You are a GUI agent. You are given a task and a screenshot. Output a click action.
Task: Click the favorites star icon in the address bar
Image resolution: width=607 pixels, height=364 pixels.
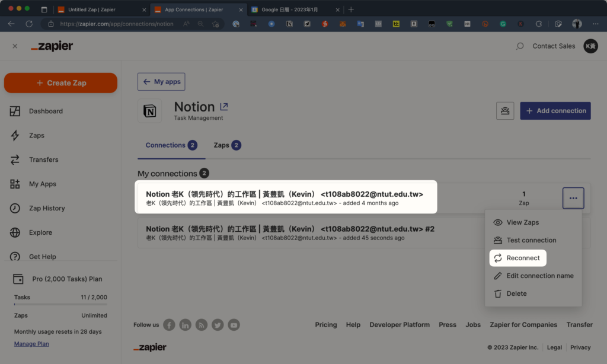[x=216, y=24]
